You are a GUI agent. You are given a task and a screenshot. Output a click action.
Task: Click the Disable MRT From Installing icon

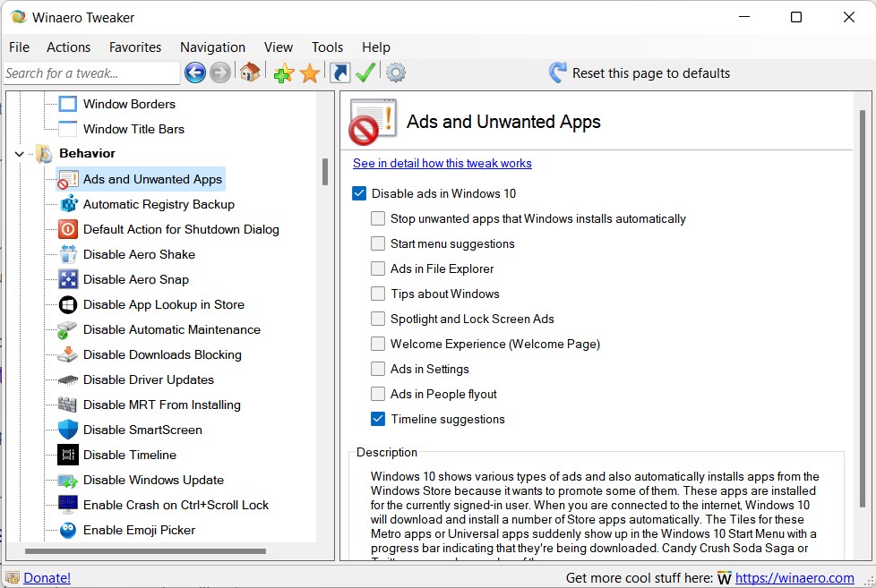pos(67,405)
